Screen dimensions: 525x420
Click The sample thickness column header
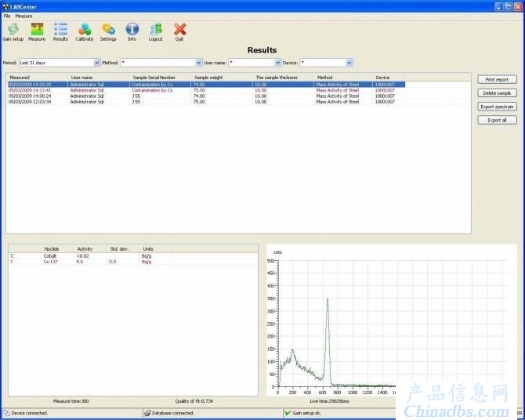(283, 78)
